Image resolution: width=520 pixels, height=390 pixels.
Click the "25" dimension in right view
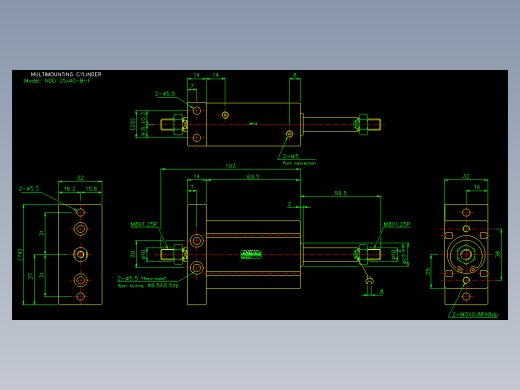coord(428,272)
